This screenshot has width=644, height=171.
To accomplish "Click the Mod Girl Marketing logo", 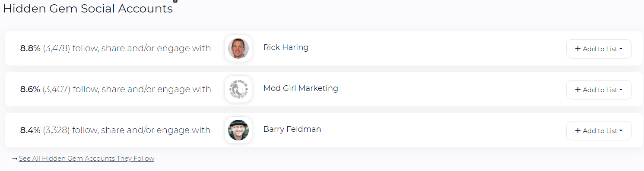I will [238, 89].
